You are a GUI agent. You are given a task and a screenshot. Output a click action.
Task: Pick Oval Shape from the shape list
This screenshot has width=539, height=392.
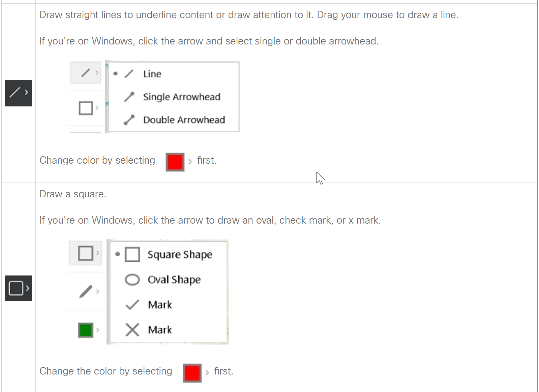174,280
